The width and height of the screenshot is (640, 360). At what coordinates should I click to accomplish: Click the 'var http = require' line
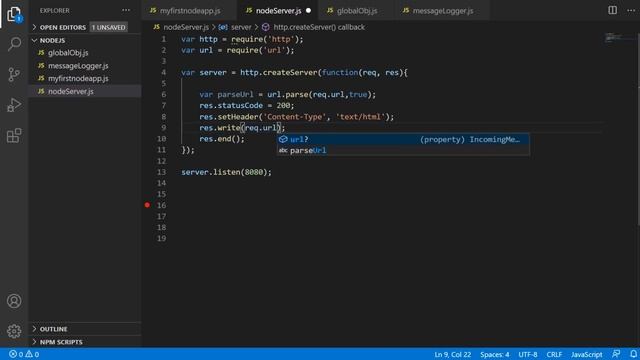(x=242, y=39)
